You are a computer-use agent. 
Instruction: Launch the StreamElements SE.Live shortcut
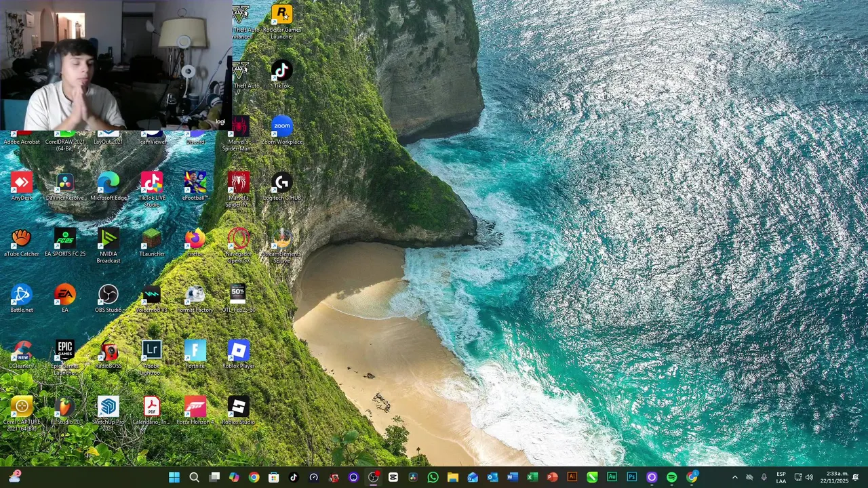(281, 246)
